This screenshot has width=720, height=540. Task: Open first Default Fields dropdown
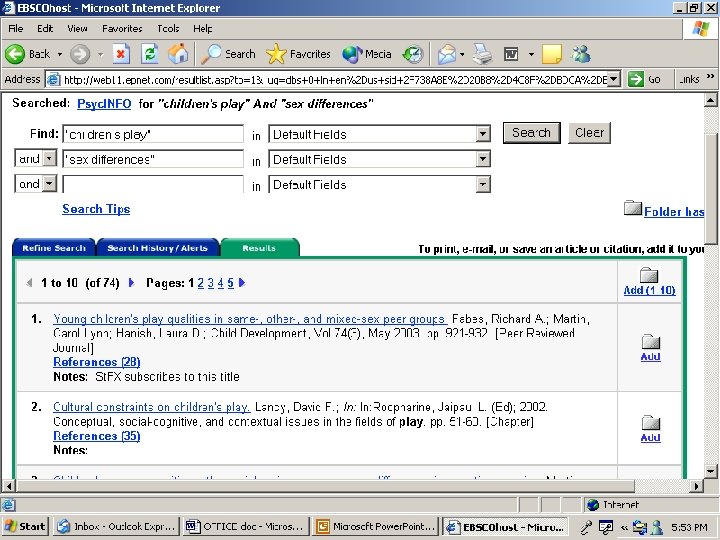point(483,134)
